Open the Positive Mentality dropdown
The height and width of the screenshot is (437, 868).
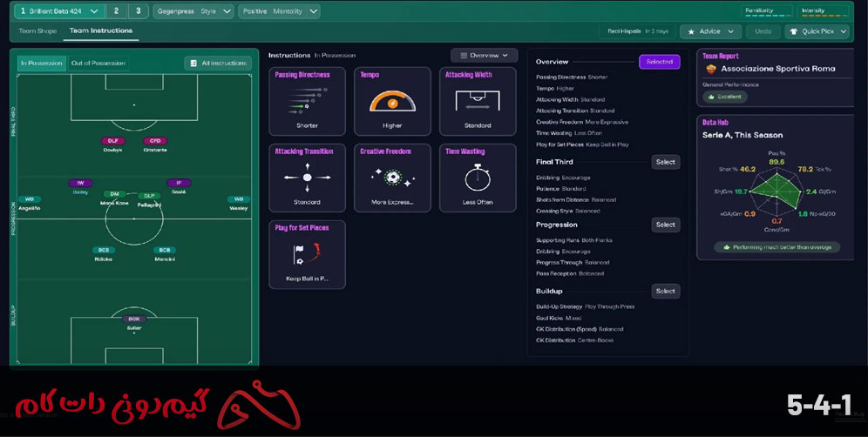281,11
